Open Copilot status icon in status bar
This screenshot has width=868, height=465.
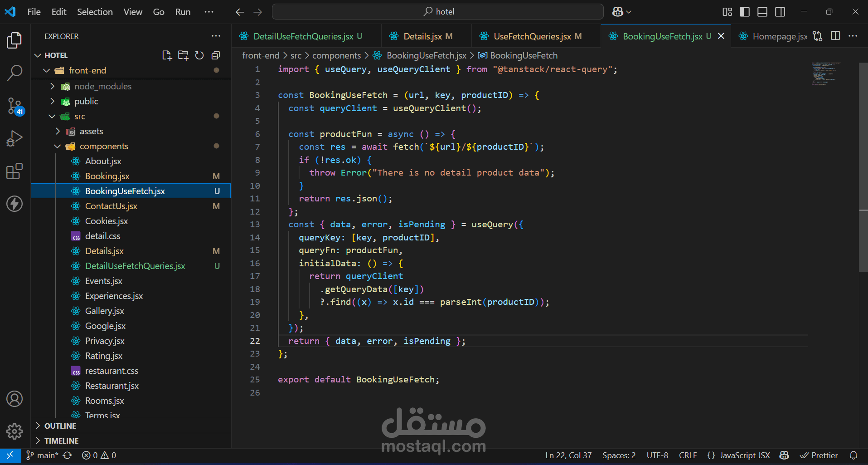[784, 455]
